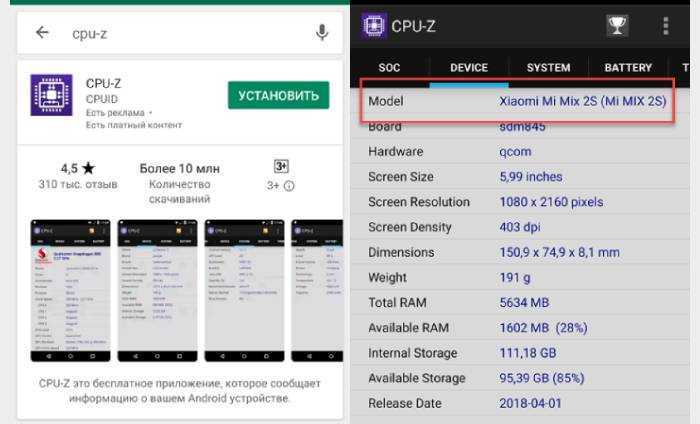Switch to the BATTERY tab

[x=628, y=67]
